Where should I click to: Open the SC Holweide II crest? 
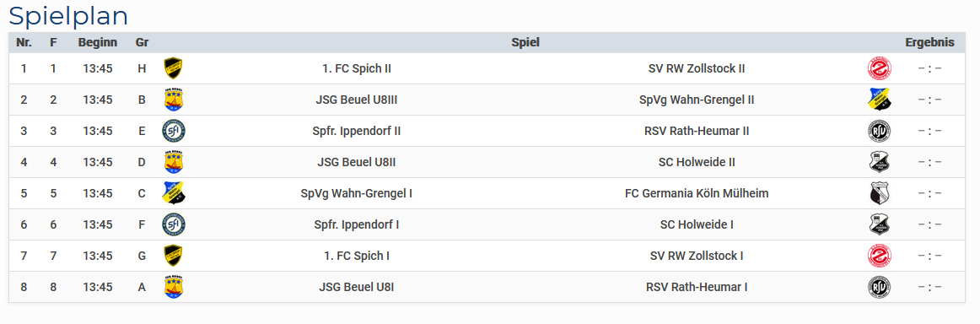880,162
